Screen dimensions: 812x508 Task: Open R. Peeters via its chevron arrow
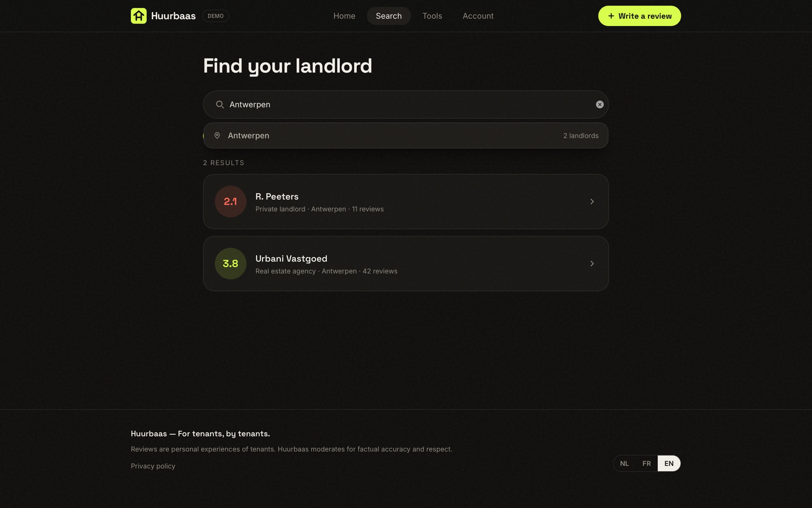(x=592, y=202)
